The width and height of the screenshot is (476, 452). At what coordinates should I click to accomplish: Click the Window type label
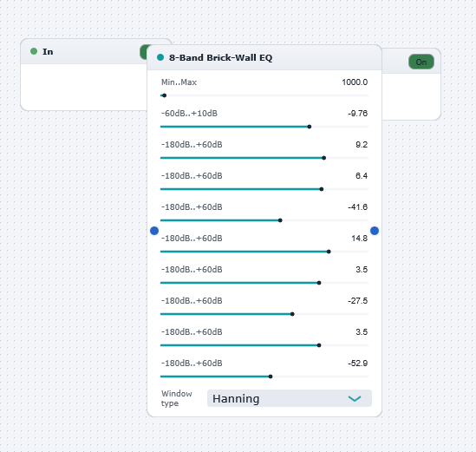pyautogui.click(x=176, y=398)
